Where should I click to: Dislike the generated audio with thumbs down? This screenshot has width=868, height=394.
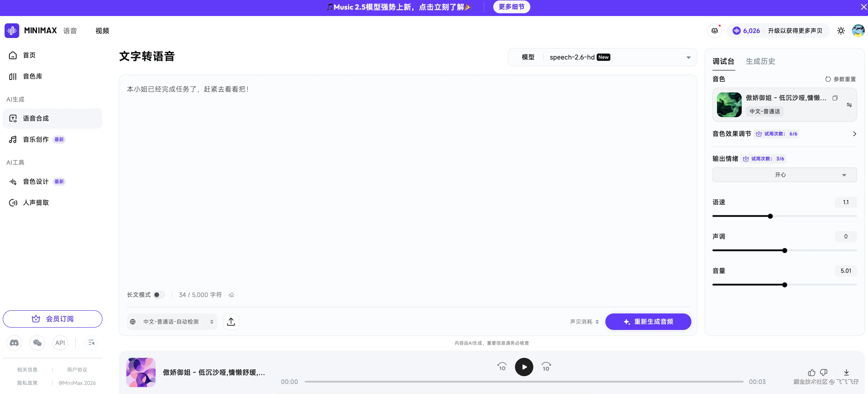point(824,372)
